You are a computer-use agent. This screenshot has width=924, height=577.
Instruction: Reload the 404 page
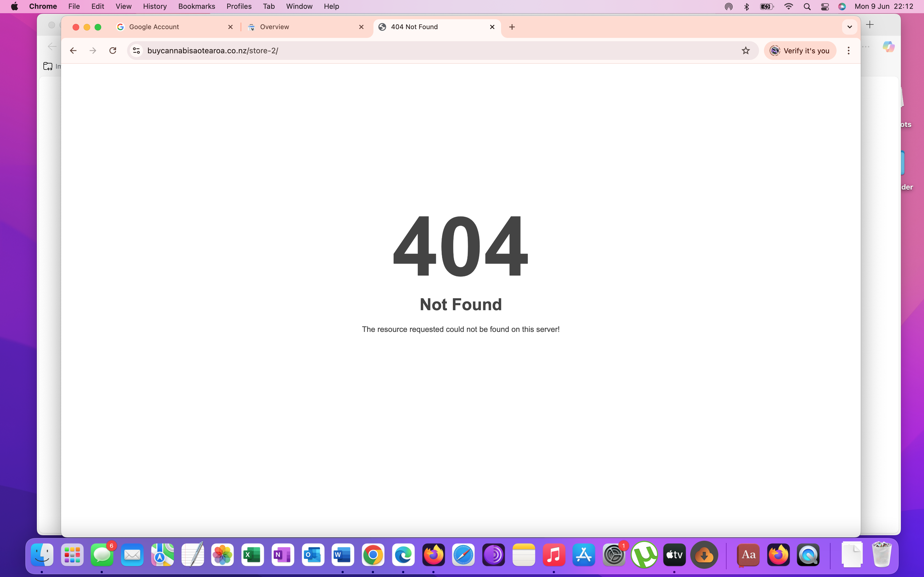(x=113, y=50)
